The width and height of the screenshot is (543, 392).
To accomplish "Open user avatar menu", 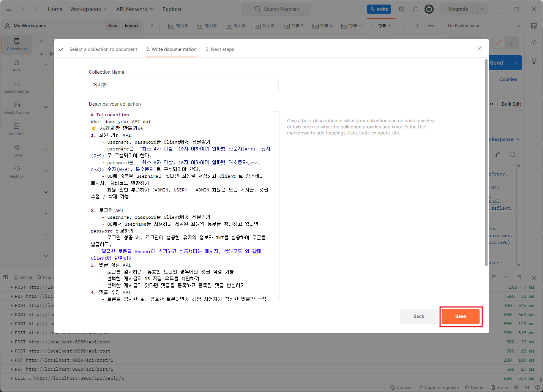I will pos(429,9).
